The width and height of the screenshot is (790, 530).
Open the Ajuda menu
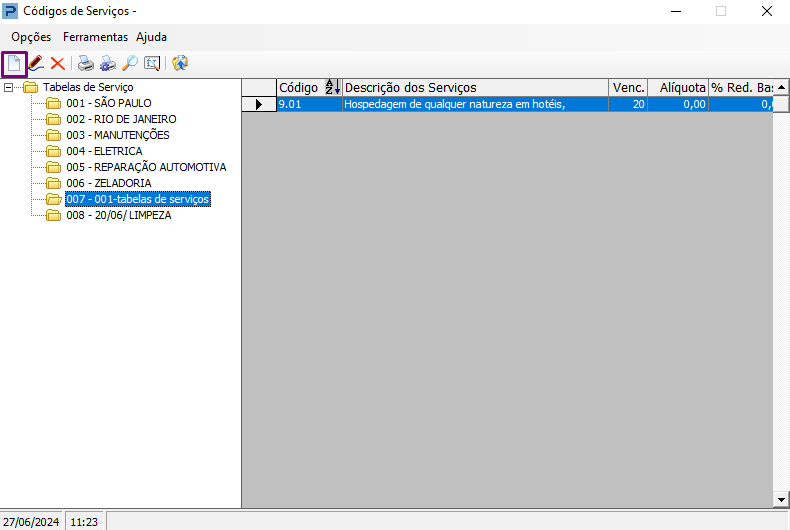pyautogui.click(x=151, y=37)
